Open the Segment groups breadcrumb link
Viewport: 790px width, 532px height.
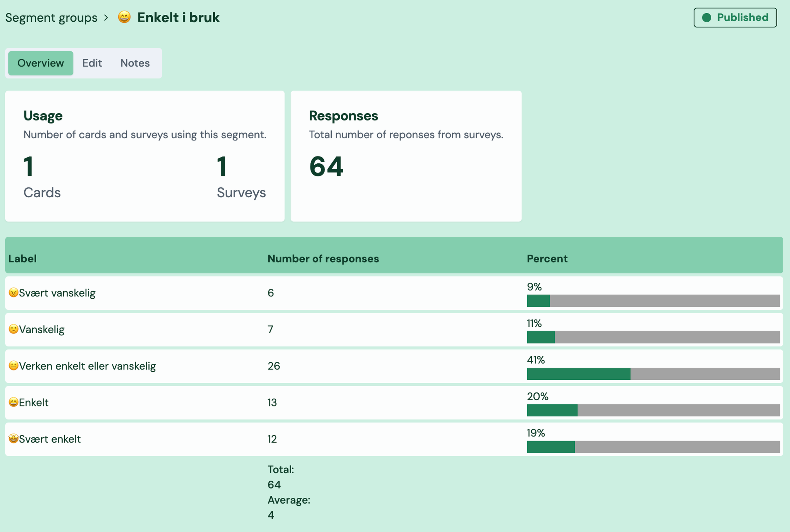click(51, 18)
